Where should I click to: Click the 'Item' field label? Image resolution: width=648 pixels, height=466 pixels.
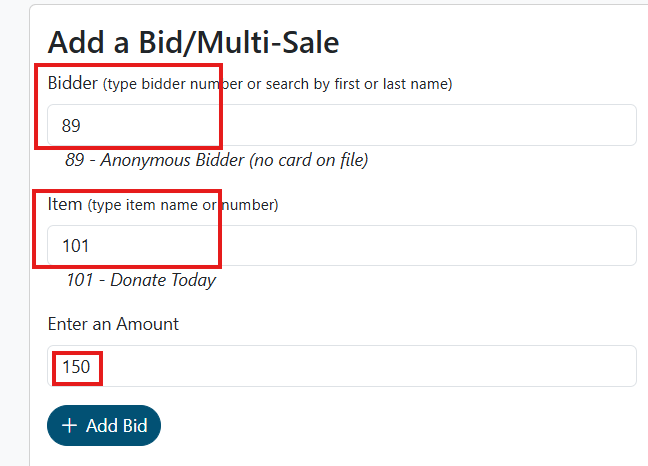point(65,204)
